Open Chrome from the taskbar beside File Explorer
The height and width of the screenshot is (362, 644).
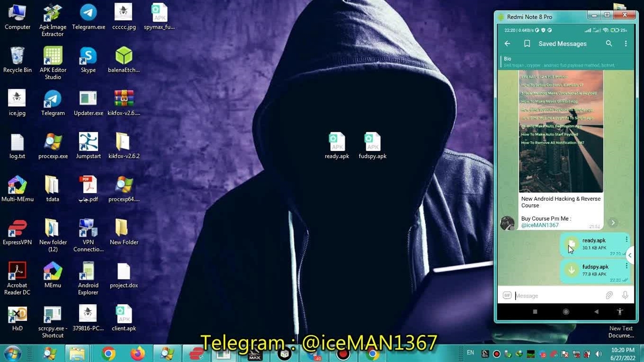[108, 354]
